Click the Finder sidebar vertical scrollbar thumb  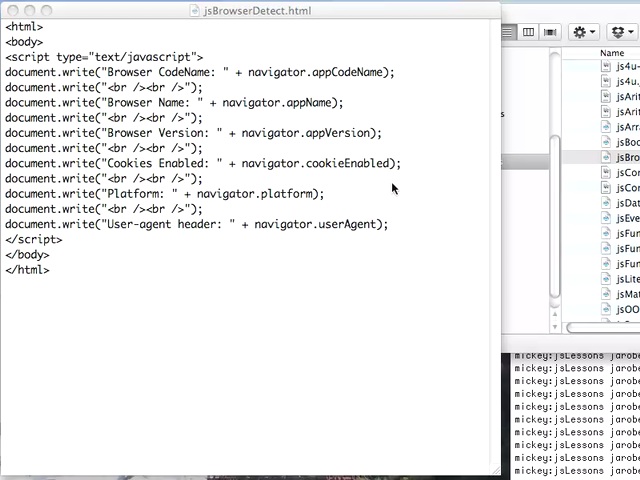pos(555,216)
